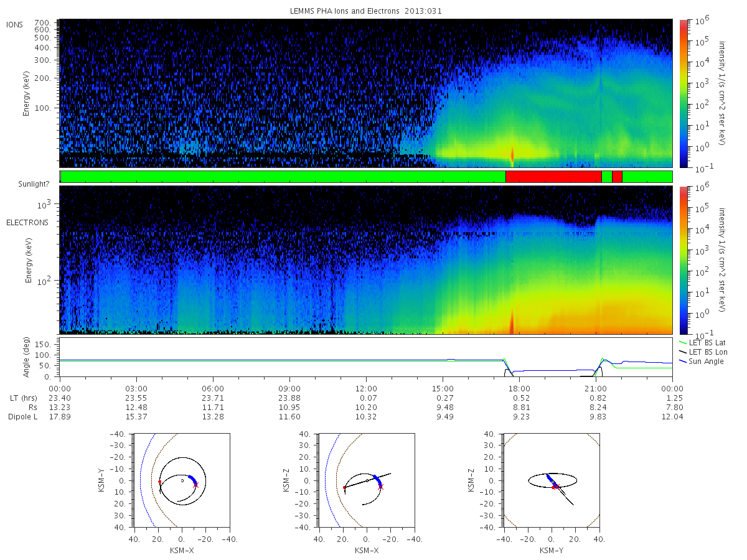Select the "LET BS Lon" legend entry

(x=704, y=352)
